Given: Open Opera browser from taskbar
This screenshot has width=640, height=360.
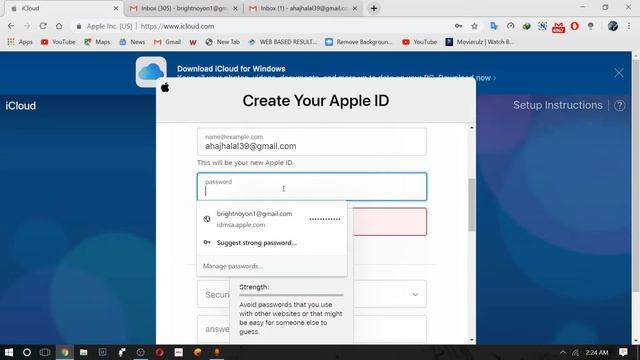Looking at the screenshot, I should [159, 352].
